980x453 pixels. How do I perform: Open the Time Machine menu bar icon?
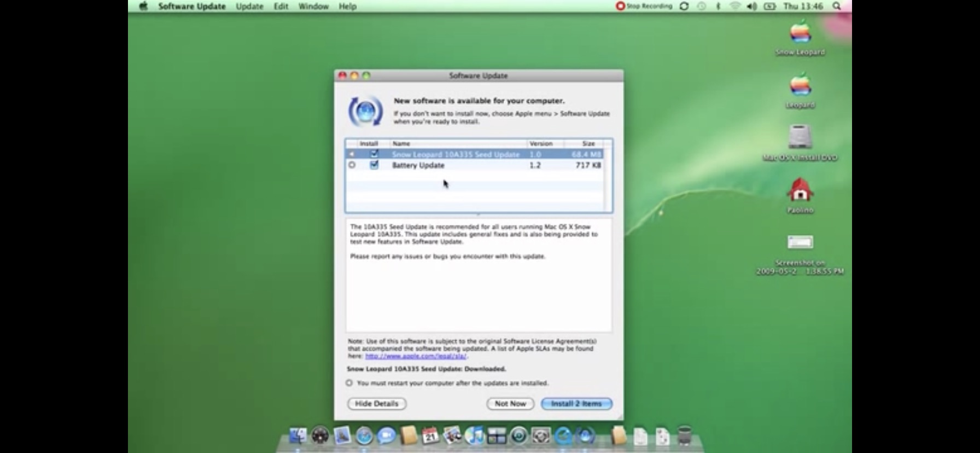[702, 6]
